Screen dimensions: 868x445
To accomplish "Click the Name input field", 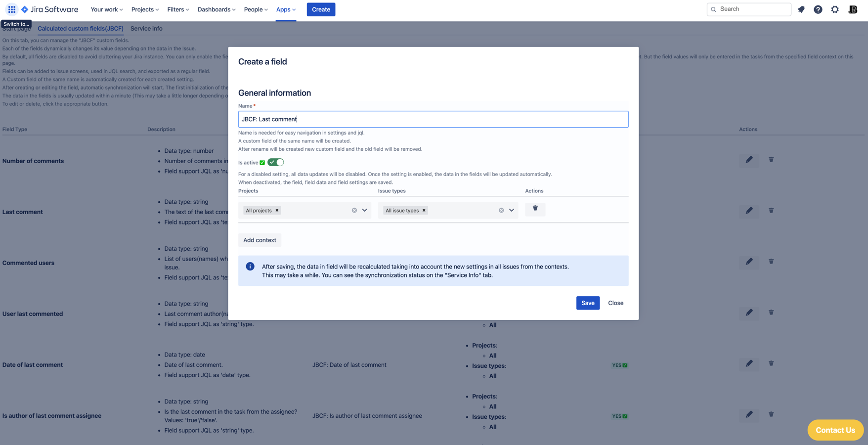I will coord(433,119).
